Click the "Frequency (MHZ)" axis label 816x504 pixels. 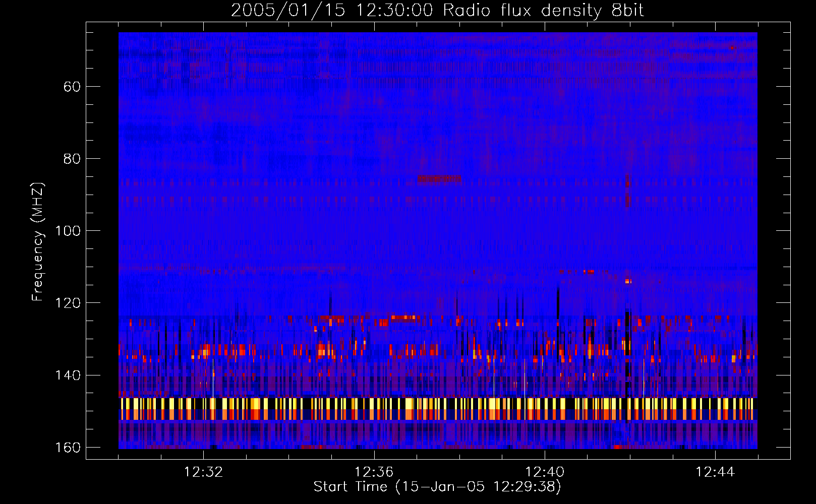tap(38, 242)
